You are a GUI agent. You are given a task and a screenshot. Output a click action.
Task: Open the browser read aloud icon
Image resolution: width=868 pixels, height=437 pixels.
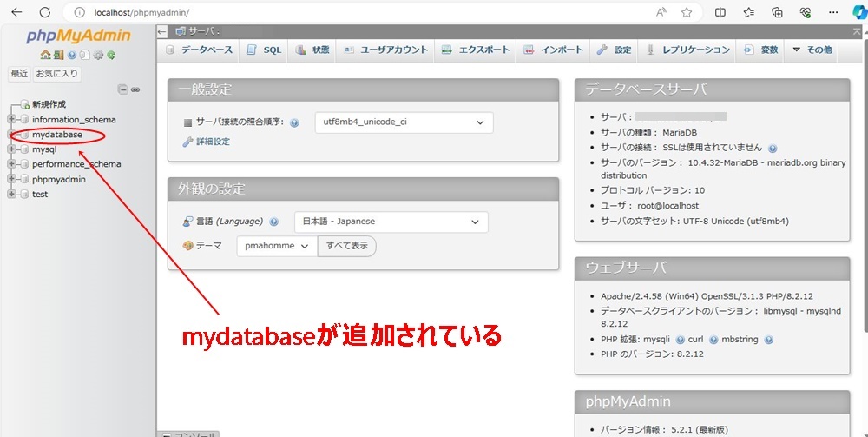pyautogui.click(x=661, y=12)
